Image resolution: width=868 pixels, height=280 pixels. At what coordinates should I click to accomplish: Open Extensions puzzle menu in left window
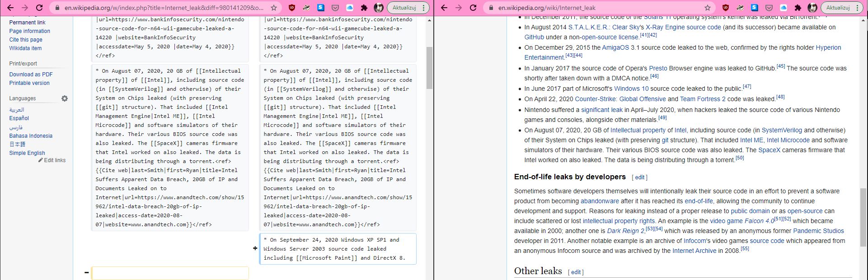364,8
